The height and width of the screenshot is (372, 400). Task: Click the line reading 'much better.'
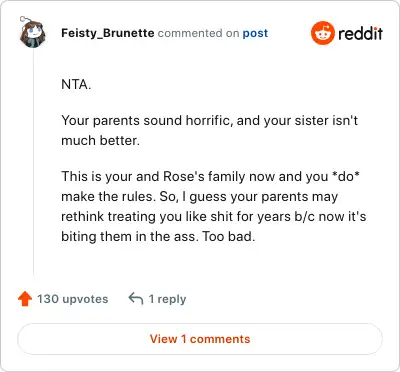pyautogui.click(x=100, y=141)
